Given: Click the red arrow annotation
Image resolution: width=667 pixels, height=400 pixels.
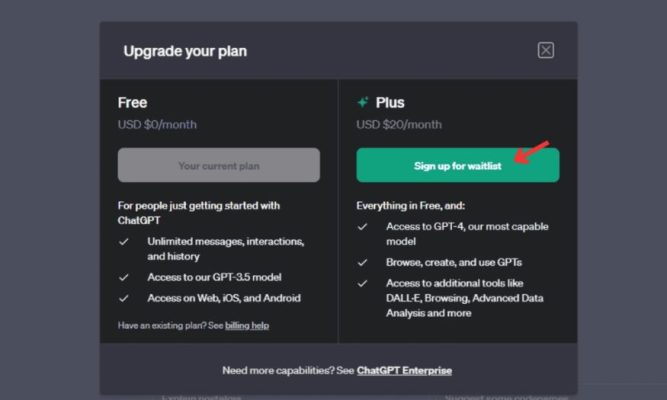Looking at the screenshot, I should pos(534,152).
